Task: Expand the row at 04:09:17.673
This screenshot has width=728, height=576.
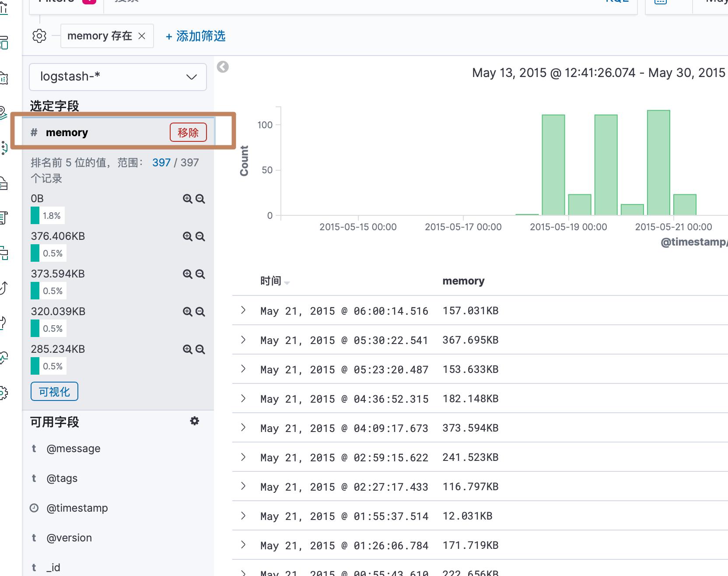Action: pos(244,428)
